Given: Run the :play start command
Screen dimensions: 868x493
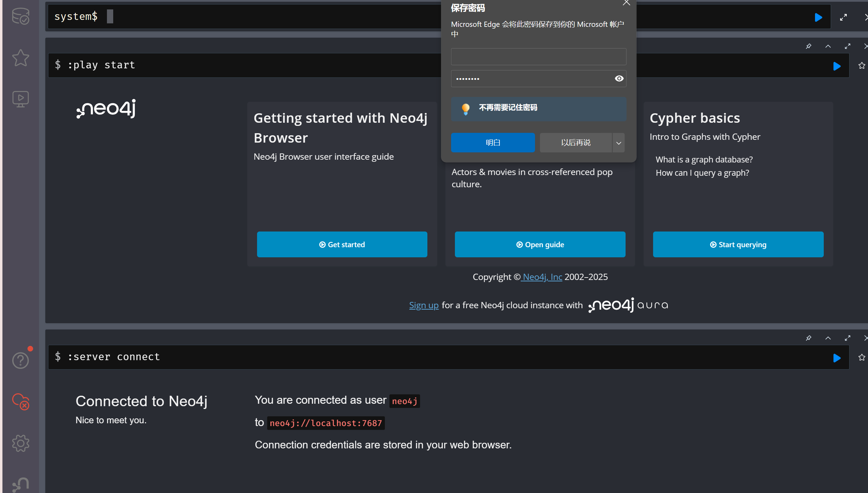Looking at the screenshot, I should [x=837, y=66].
